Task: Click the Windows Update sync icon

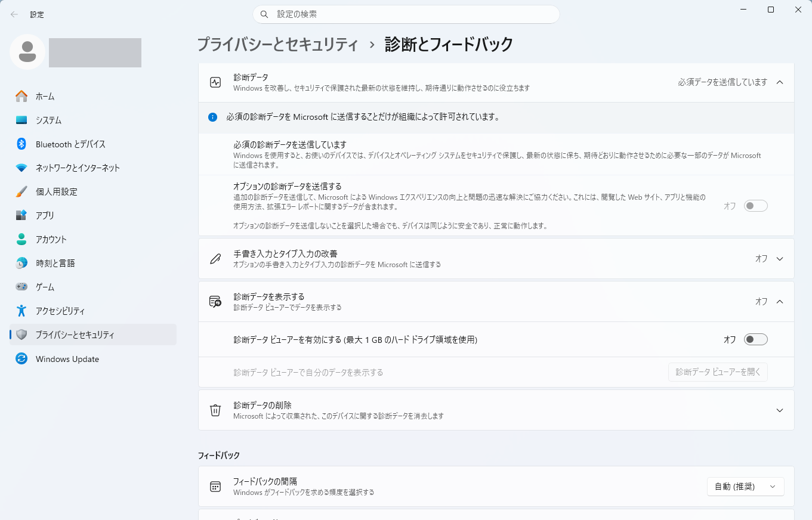Action: coord(21,359)
